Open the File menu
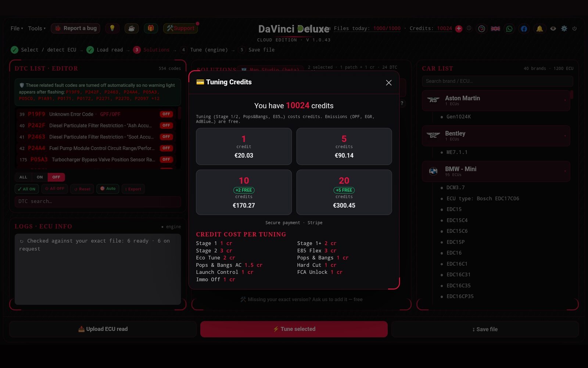This screenshot has height=368, width=588. coord(17,28)
